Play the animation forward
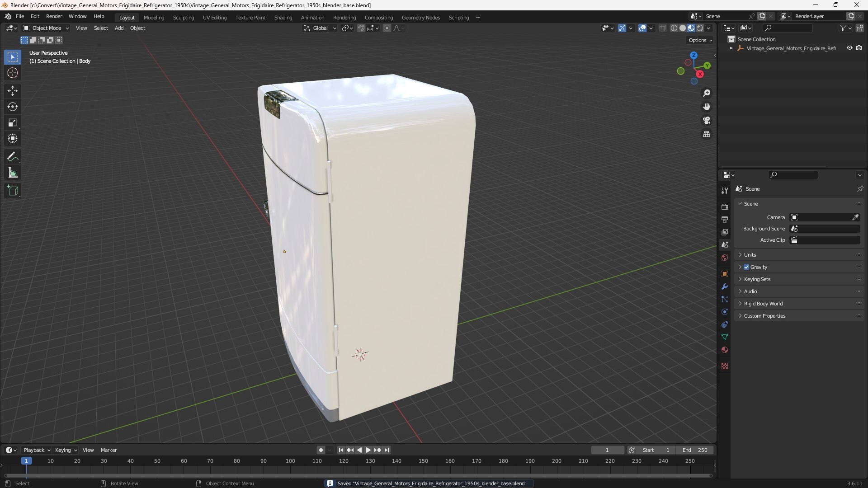The height and width of the screenshot is (488, 868). [x=368, y=450]
